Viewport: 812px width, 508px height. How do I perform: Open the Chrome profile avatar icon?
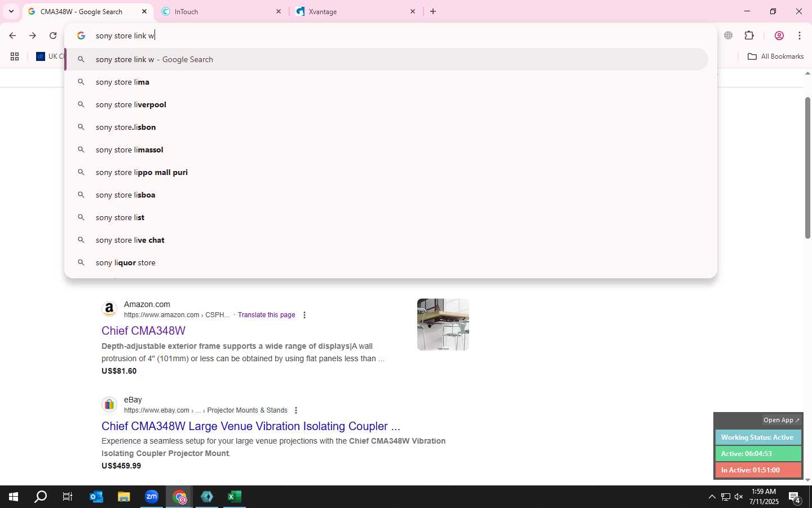point(779,36)
